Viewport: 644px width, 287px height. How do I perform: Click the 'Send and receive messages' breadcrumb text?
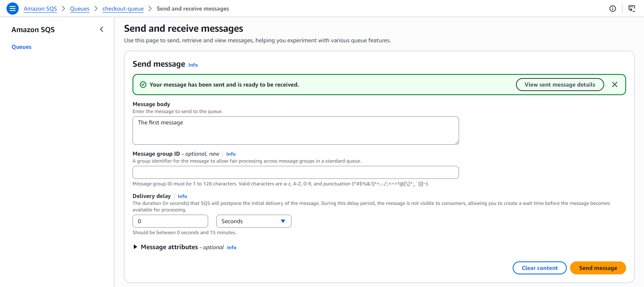[x=193, y=9]
